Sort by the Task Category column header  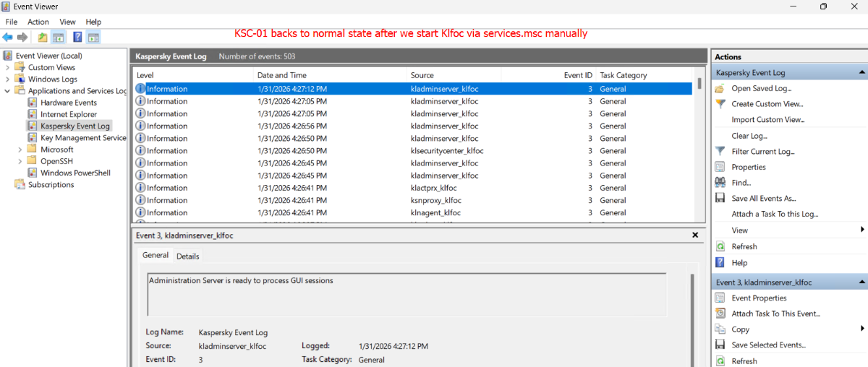tap(644, 75)
